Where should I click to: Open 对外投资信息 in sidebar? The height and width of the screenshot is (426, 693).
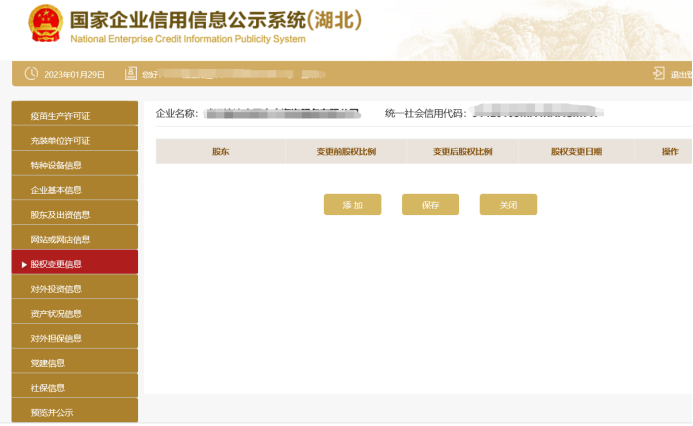point(74,289)
